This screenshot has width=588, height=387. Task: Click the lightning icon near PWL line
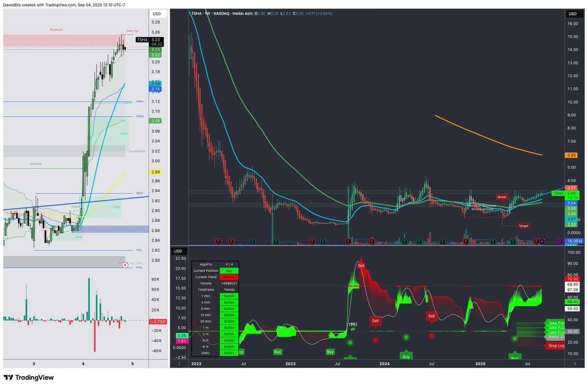pyautogui.click(x=125, y=264)
